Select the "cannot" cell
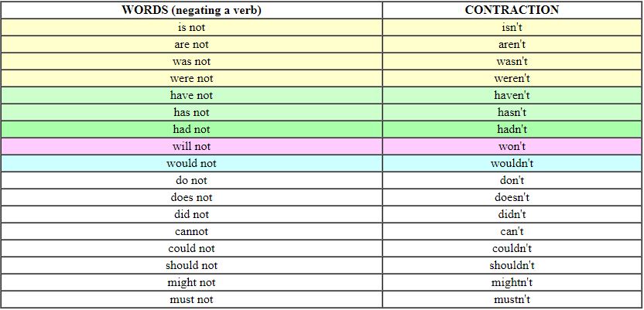Viewport: 644px width, 310px height. point(191,231)
